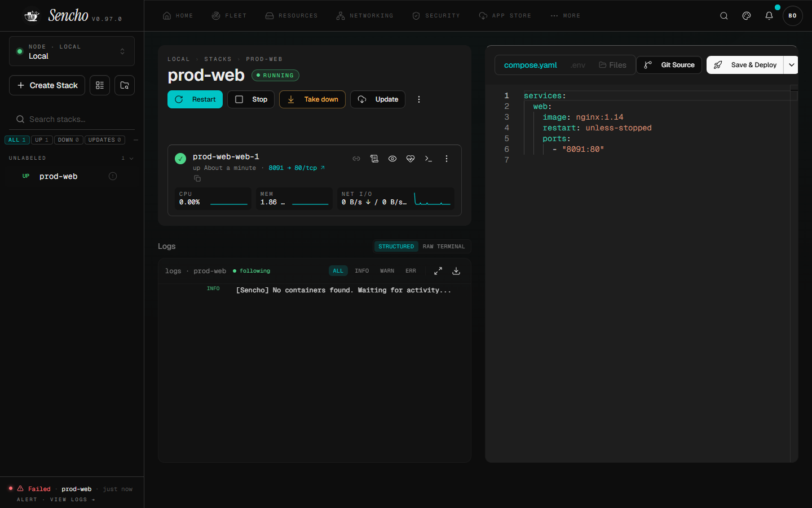The image size is (812, 508).
Task: Open the container terminal shell icon
Action: click(429, 159)
